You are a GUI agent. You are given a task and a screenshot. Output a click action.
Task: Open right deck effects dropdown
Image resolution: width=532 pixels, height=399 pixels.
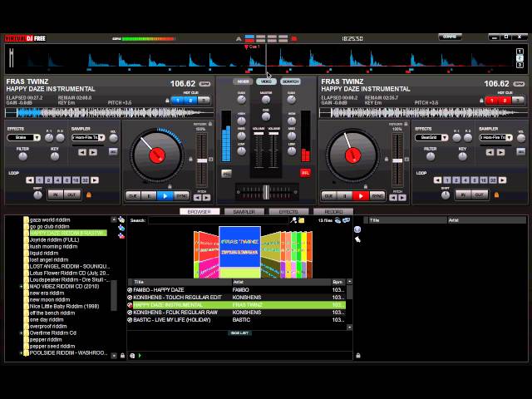click(x=445, y=137)
